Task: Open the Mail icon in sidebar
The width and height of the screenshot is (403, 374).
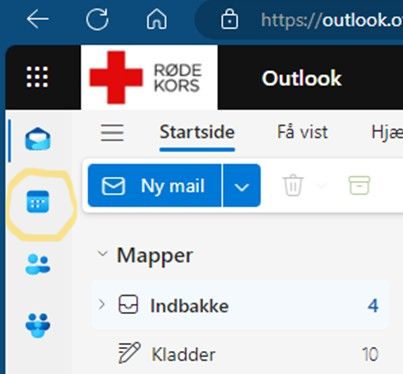Action: pyautogui.click(x=38, y=139)
